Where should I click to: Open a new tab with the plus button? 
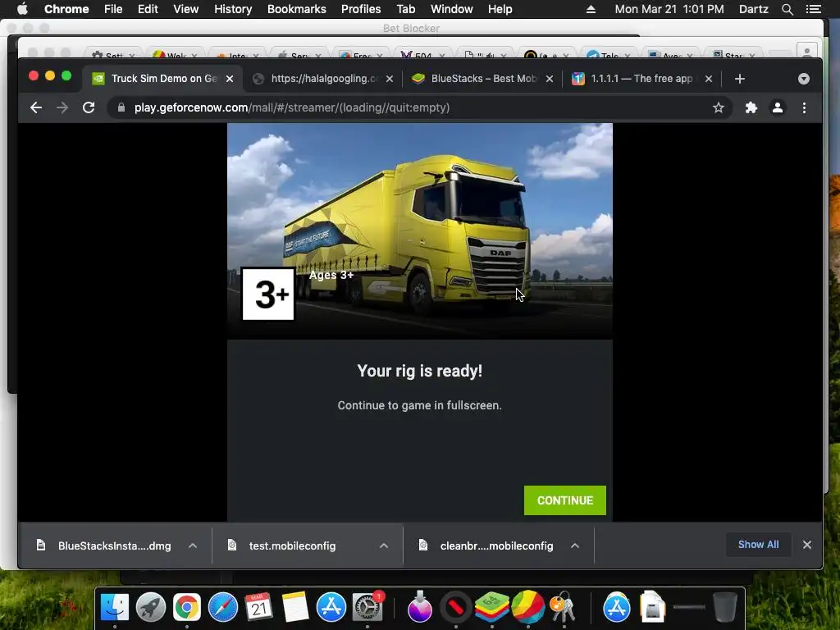click(740, 79)
